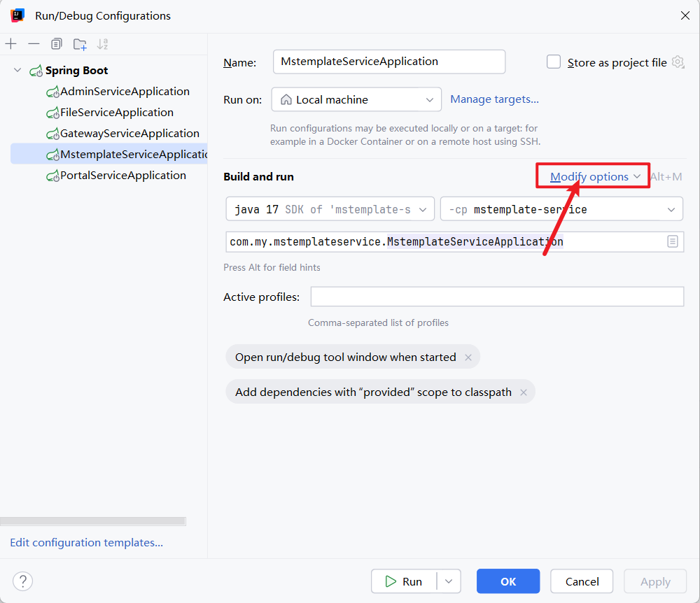Click the Cancel button
Screen dimensions: 700x603
tap(582, 581)
